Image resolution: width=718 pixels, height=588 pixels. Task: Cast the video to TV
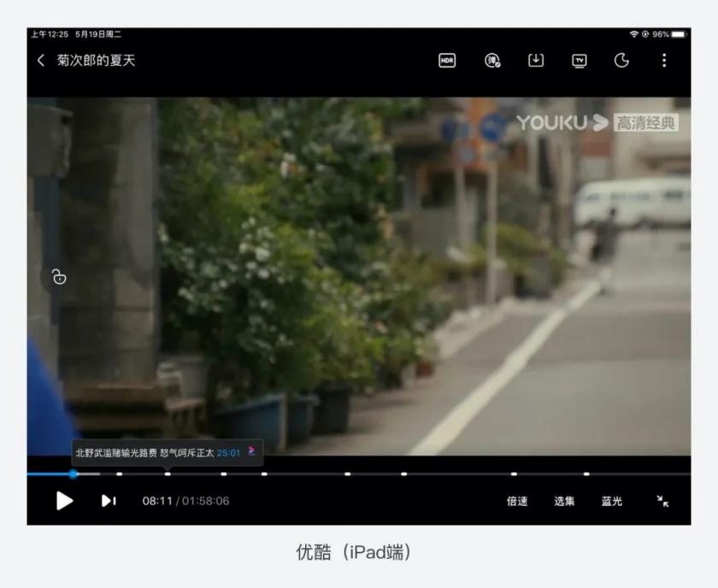point(580,61)
